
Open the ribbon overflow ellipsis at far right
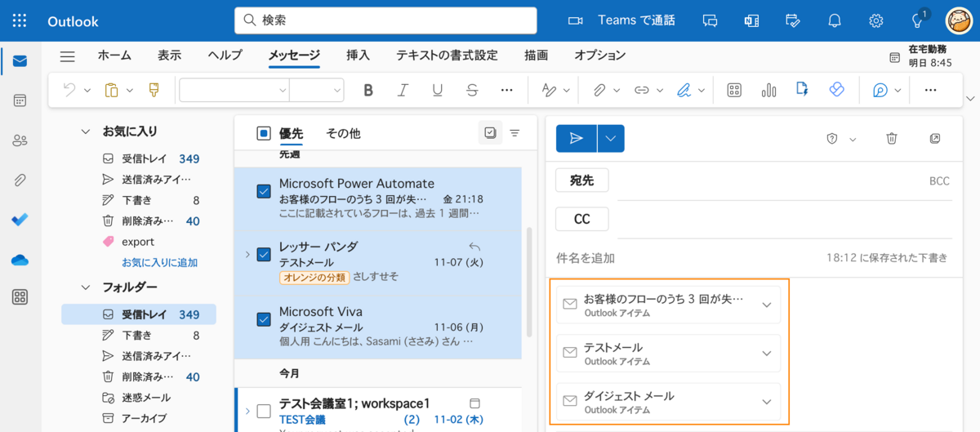(930, 90)
